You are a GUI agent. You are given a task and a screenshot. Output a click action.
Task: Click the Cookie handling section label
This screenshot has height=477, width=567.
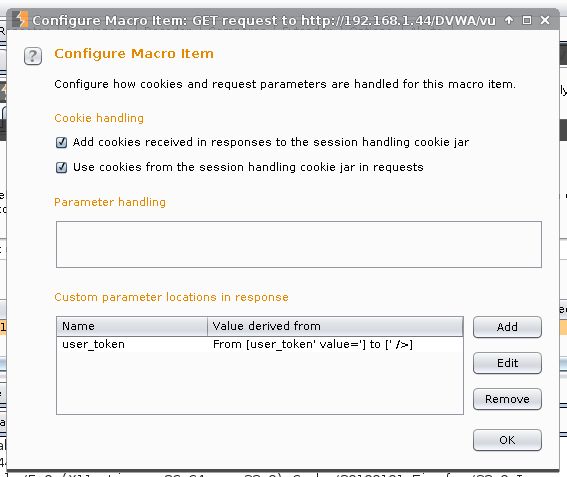click(99, 118)
